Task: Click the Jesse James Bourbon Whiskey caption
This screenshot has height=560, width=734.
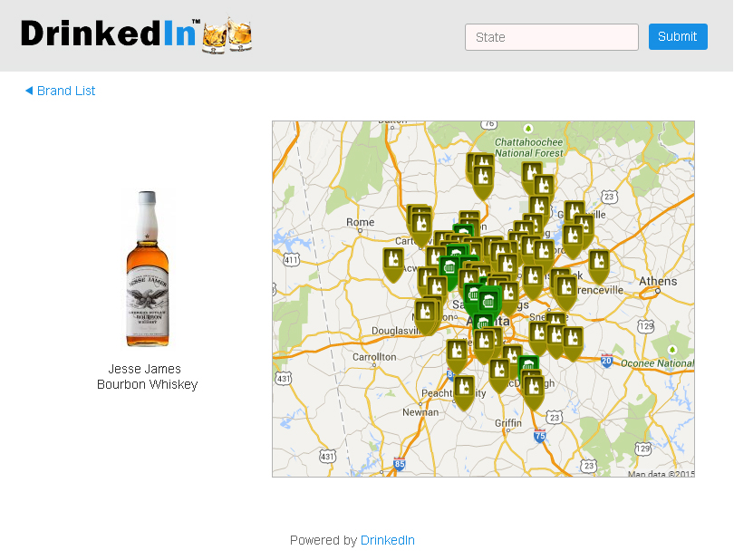Action: pyautogui.click(x=147, y=376)
